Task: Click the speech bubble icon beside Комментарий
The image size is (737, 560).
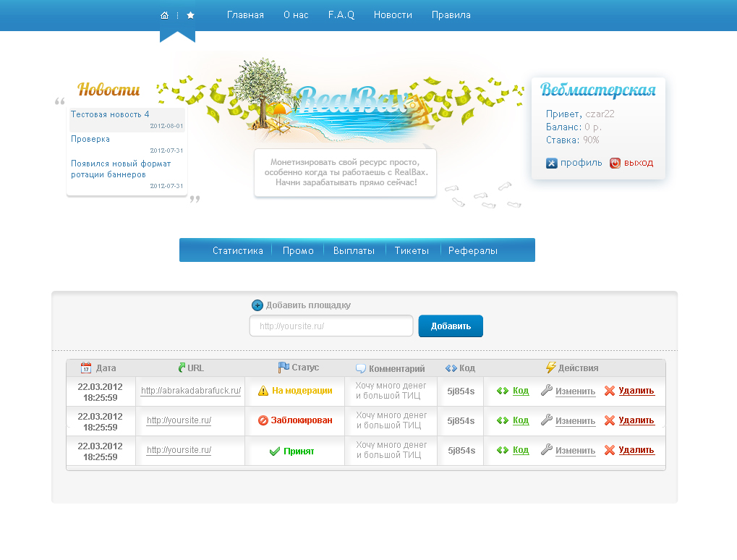Action: [x=360, y=369]
